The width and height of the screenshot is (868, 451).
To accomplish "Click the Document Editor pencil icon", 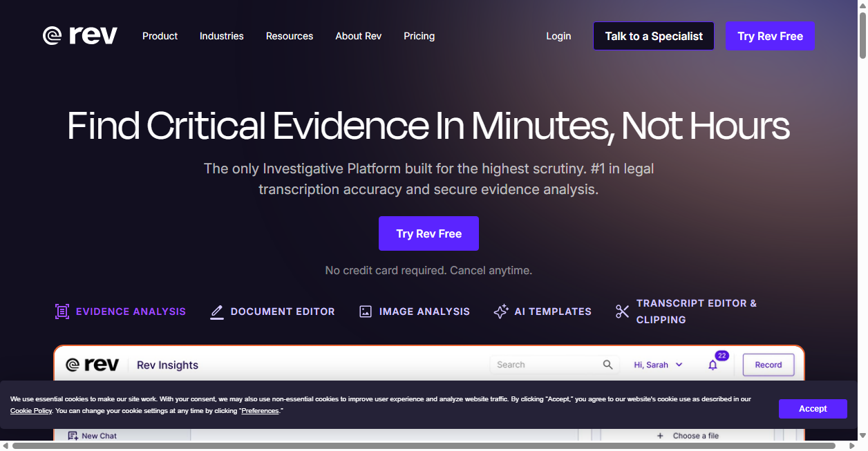I will (217, 312).
